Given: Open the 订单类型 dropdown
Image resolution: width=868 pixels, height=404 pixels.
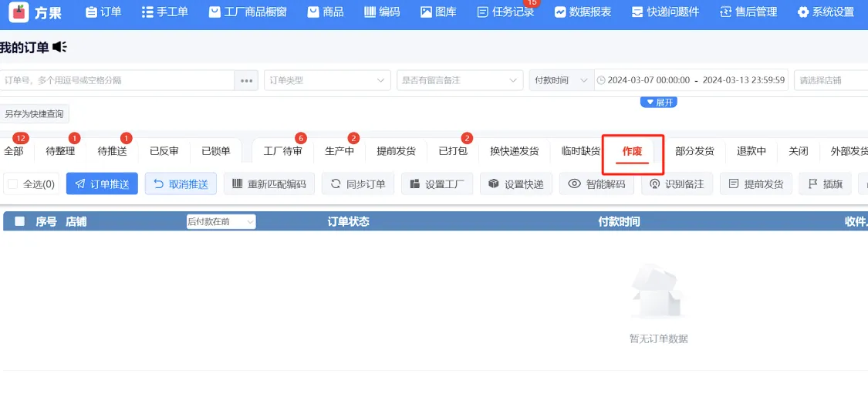Looking at the screenshot, I should [x=327, y=80].
